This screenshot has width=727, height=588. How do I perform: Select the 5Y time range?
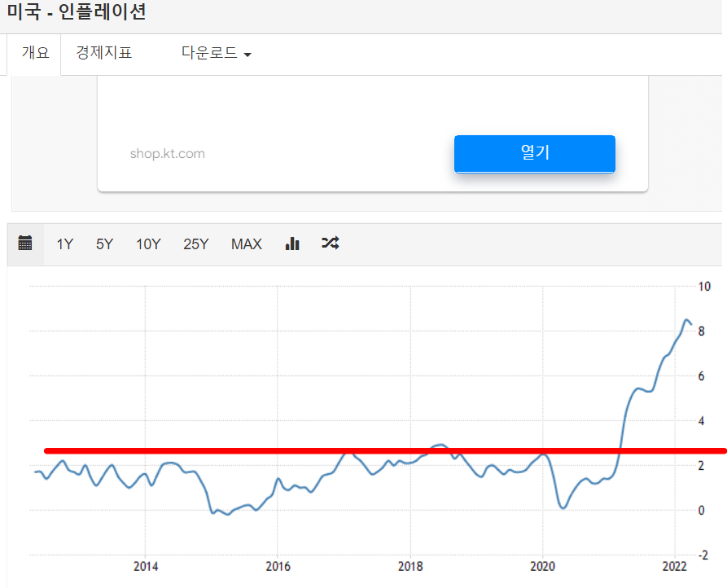click(104, 244)
